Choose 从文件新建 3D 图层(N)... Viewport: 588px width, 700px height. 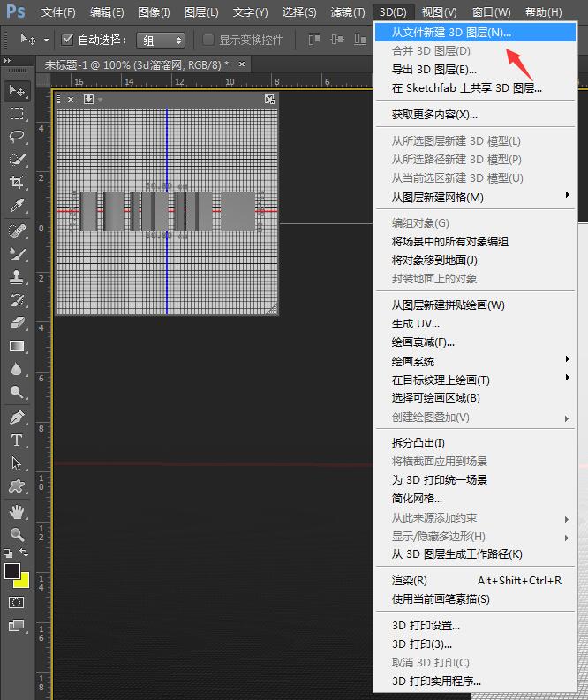click(x=475, y=32)
